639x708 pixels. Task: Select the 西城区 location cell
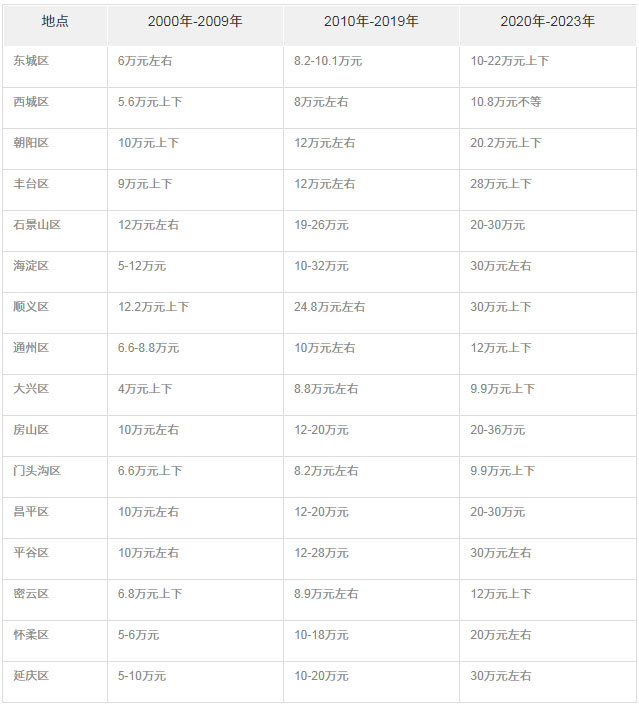(x=31, y=102)
